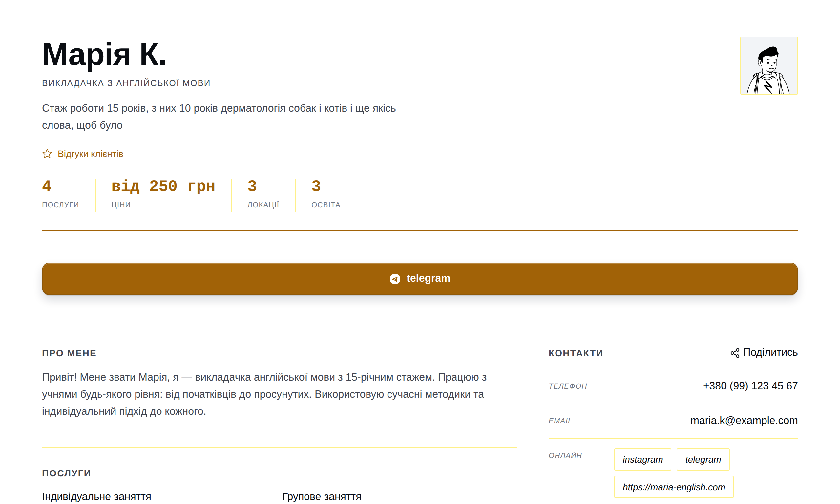This screenshot has width=840, height=504.
Task: Click the ОНЛАЙН field label
Action: (x=565, y=456)
